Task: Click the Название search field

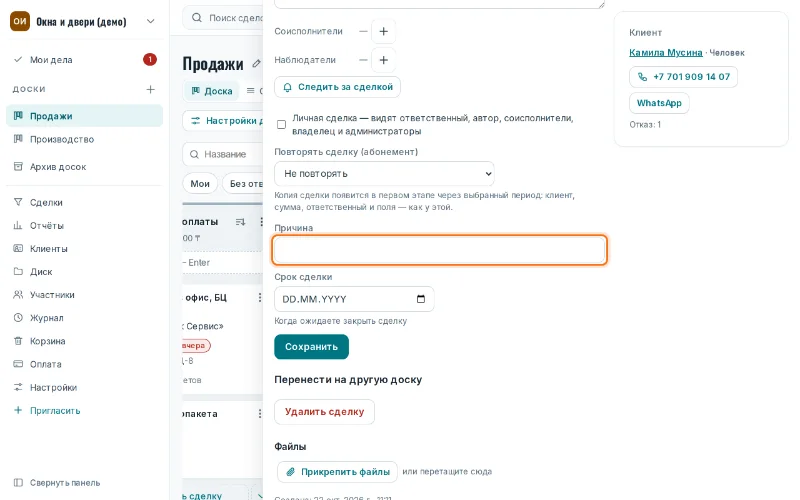Action: pos(223,154)
